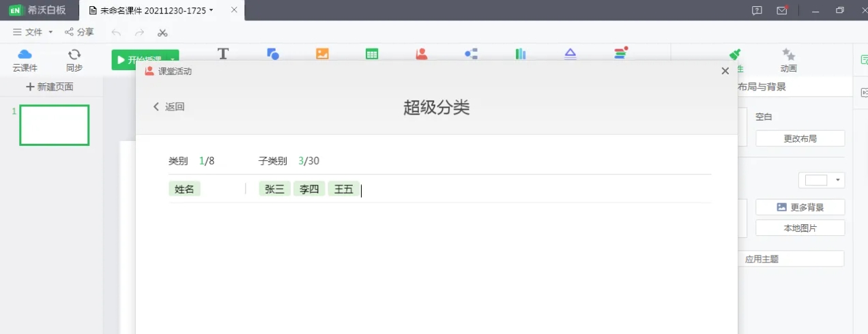Click 返回 to go back

169,106
